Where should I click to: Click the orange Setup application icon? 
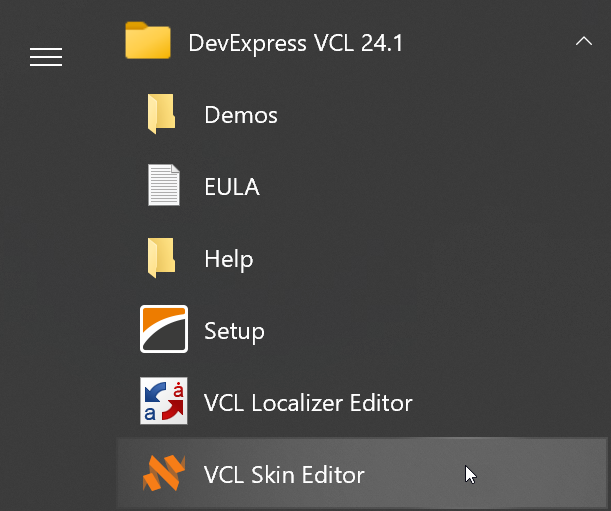[x=164, y=330]
